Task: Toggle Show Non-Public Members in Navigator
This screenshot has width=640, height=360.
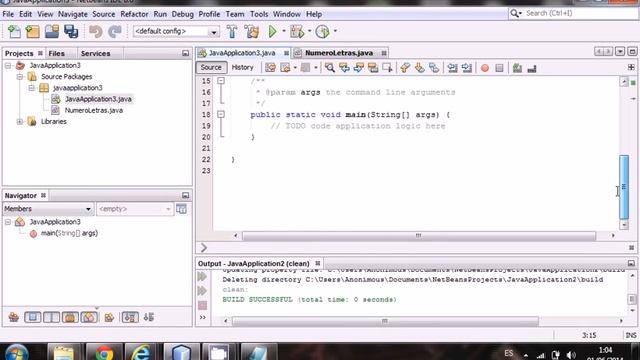Action: click(70, 317)
